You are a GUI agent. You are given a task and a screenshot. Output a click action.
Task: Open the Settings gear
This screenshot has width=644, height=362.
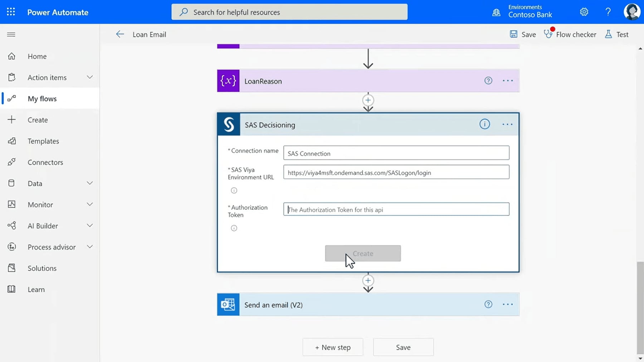(584, 12)
